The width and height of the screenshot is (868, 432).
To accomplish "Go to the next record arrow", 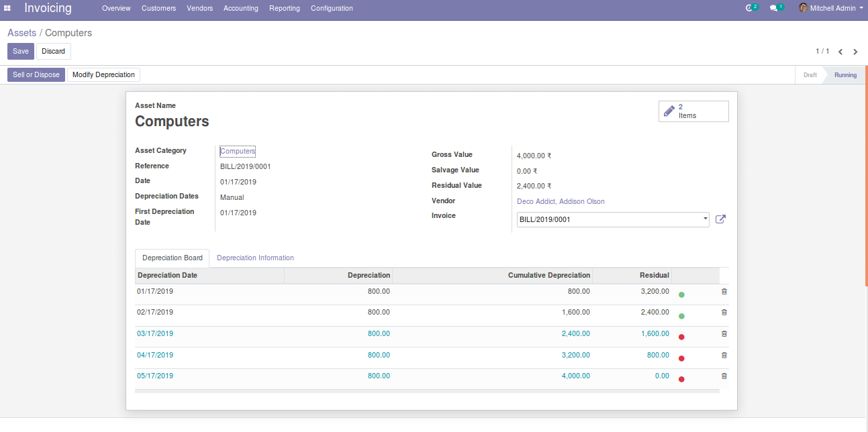I will 855,52.
